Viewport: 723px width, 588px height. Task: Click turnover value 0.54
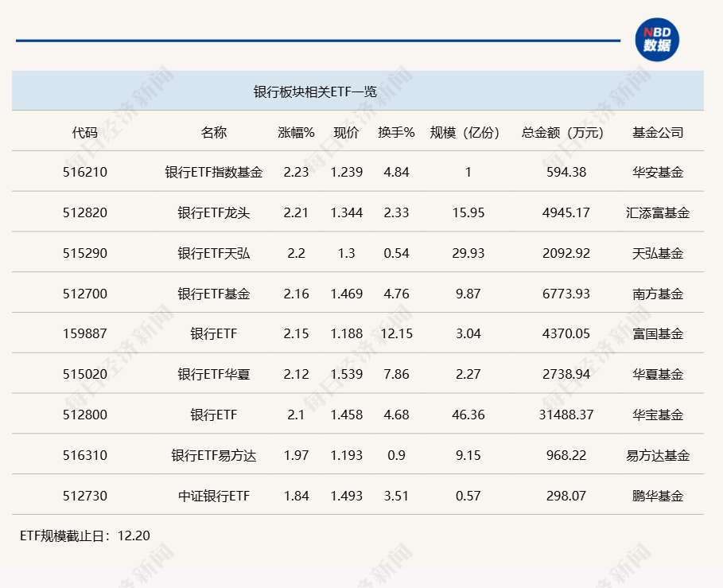[396, 253]
